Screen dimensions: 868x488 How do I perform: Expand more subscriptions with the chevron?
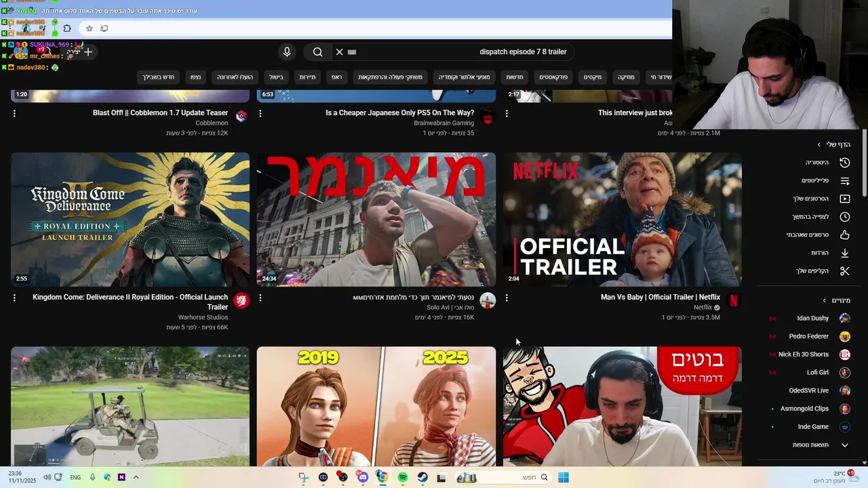[845, 445]
